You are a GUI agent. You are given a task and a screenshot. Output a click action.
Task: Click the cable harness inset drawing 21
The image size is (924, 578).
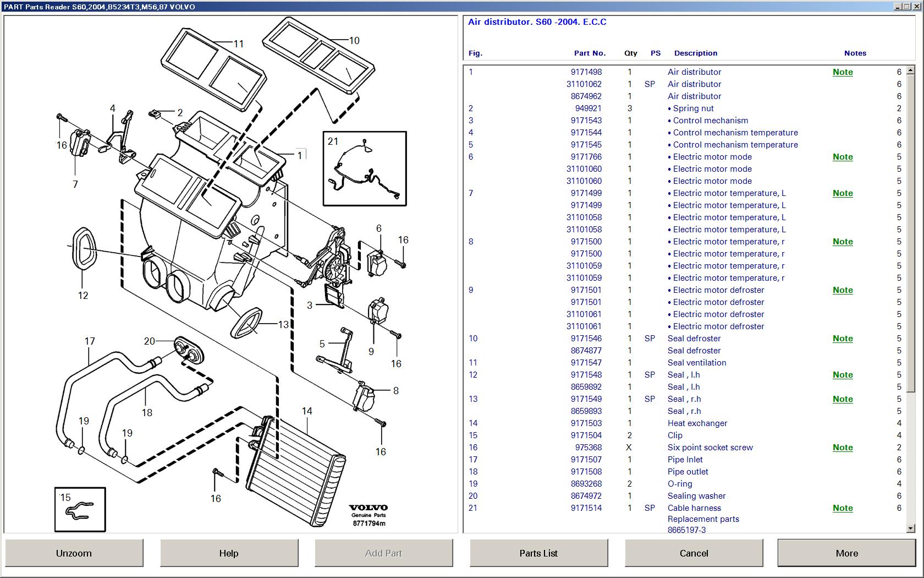pyautogui.click(x=365, y=169)
